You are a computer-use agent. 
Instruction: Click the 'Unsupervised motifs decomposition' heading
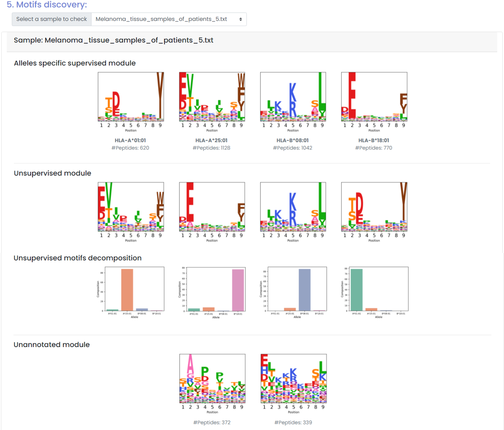coord(77,258)
